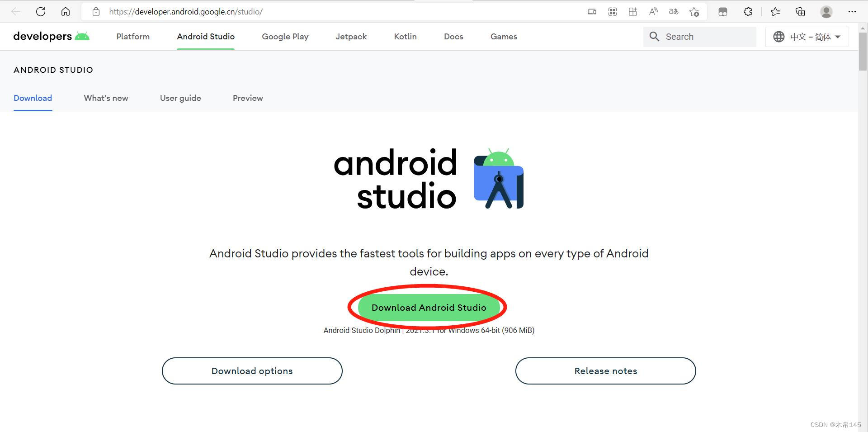Open the browser Extensions icon
The height and width of the screenshot is (432, 868).
click(x=747, y=12)
